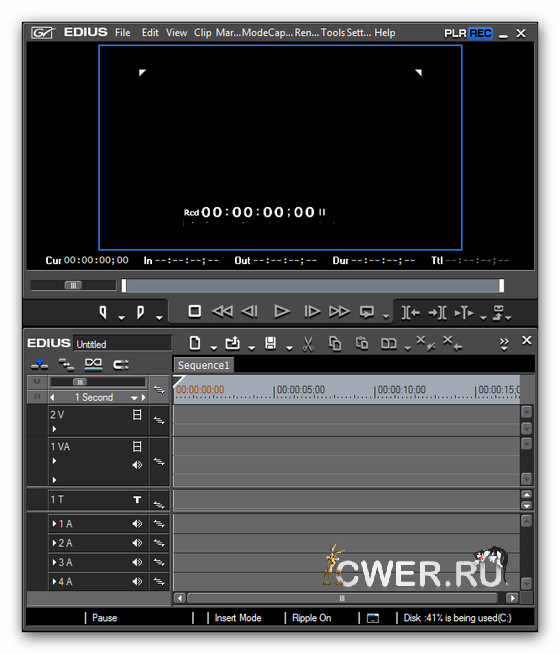Click the Play button in player controls
The image size is (560, 654).
[x=281, y=312]
